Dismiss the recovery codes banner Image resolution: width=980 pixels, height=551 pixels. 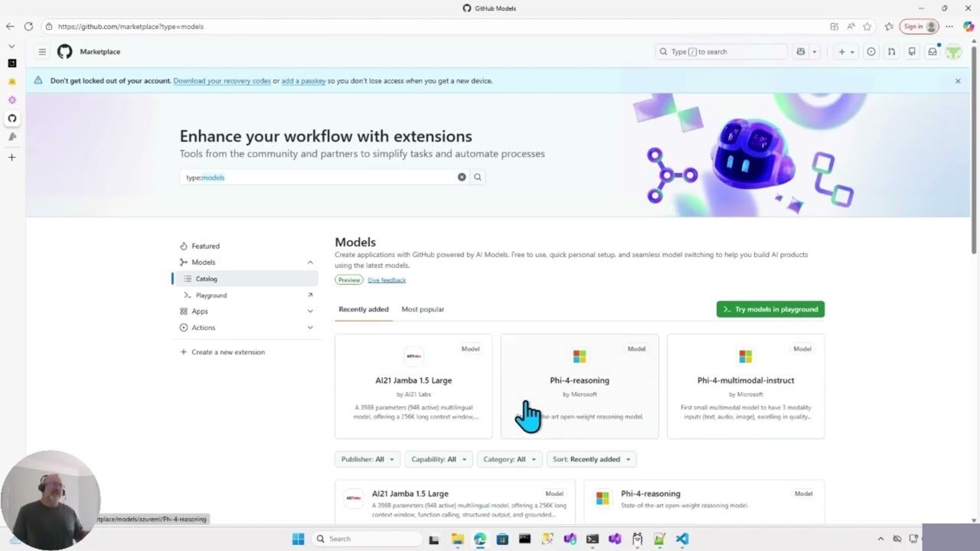[957, 80]
